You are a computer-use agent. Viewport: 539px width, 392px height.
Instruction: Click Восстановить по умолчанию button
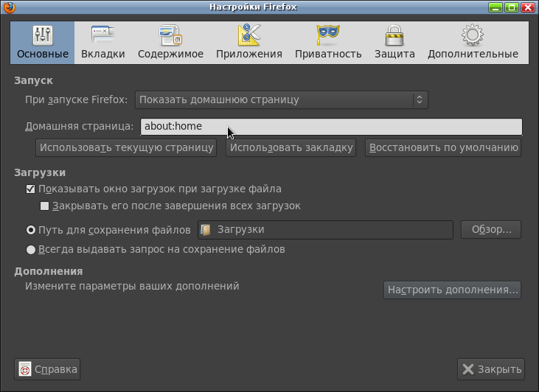coord(443,147)
